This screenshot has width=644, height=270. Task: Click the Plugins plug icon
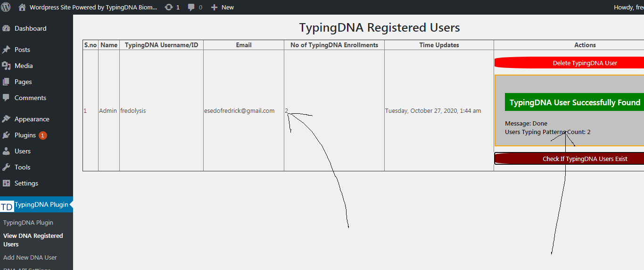6,135
